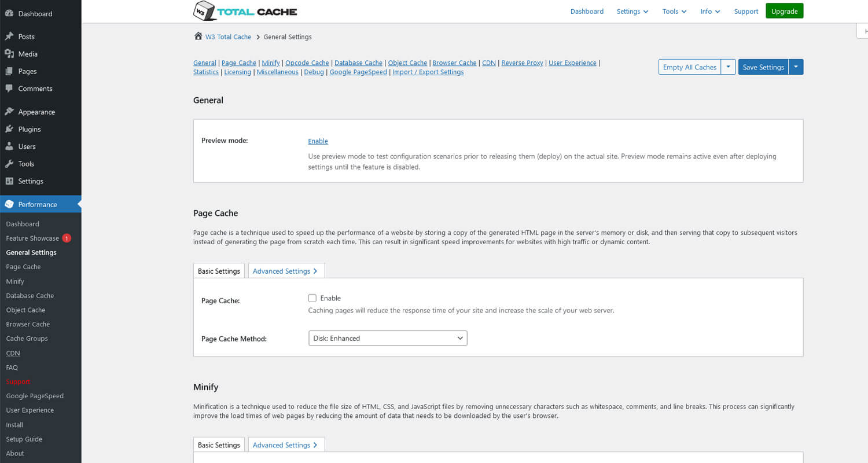Open Object Cache in sidebar submenu
The height and width of the screenshot is (463, 868).
point(25,310)
